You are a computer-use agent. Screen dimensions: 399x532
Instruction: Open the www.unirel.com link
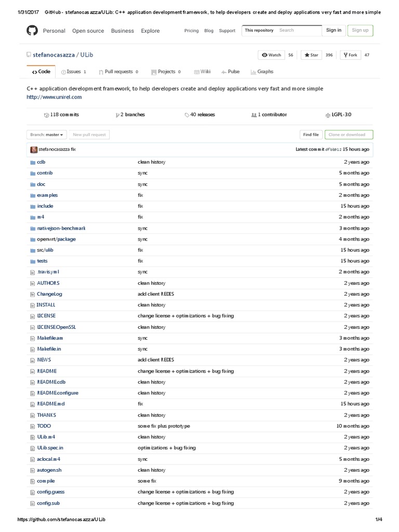[54, 97]
